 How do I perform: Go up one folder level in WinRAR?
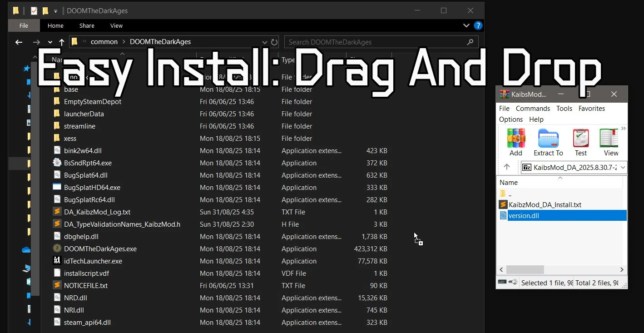507,167
